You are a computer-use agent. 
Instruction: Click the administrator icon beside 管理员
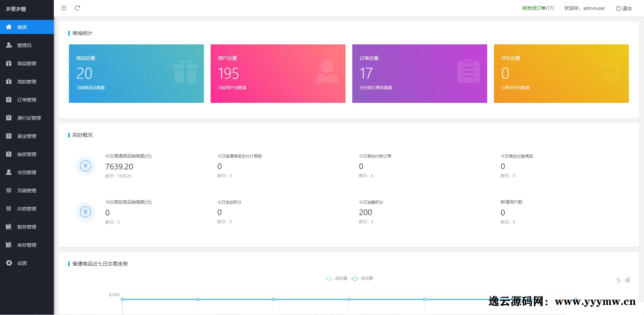(x=9, y=45)
